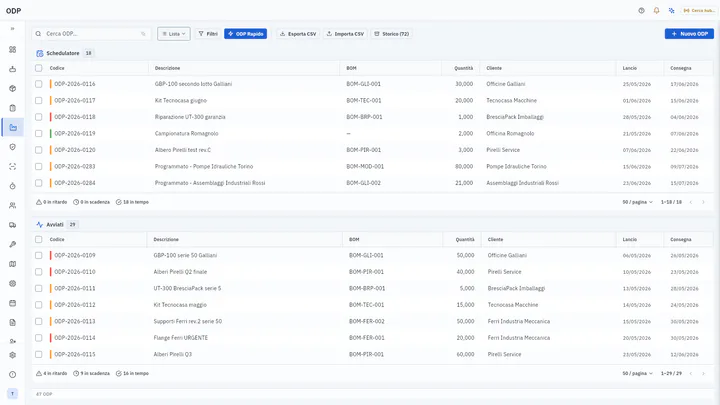This screenshot has height=405, width=720.
Task: Open the stopwatch timer icon in sidebar
Action: (12, 186)
